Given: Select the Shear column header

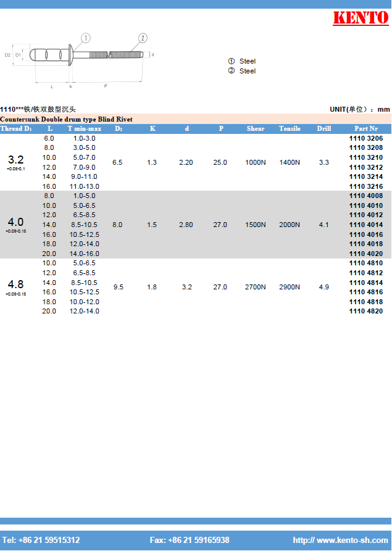Looking at the screenshot, I should (256, 128).
